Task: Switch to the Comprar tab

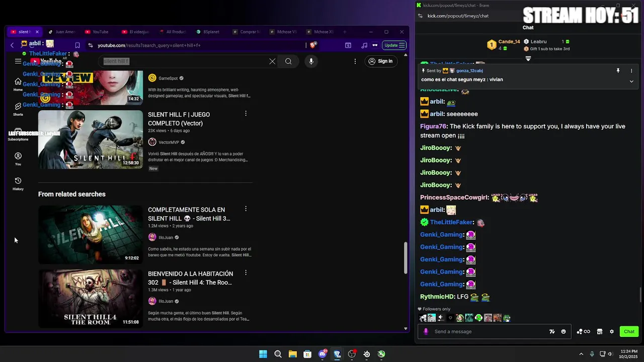Action: [247, 32]
